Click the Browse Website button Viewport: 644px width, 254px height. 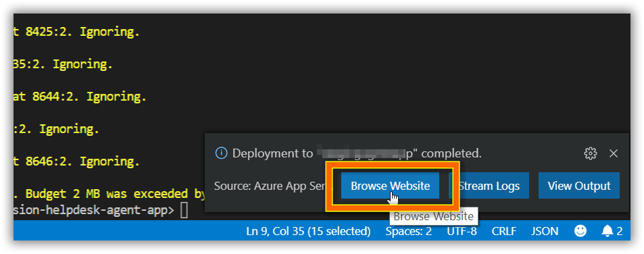pyautogui.click(x=390, y=186)
